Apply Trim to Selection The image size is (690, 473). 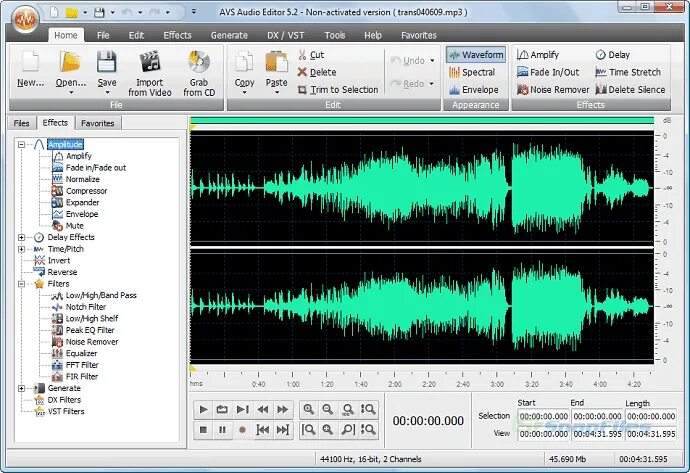[x=338, y=90]
